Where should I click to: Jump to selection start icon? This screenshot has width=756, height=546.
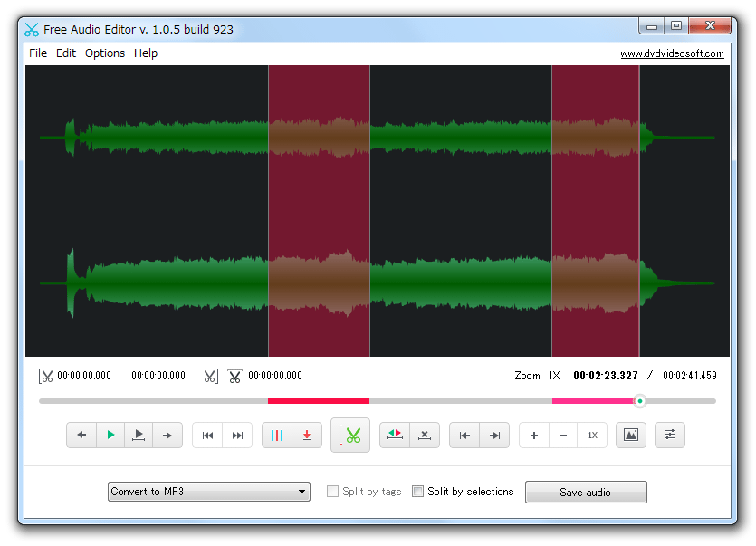(x=465, y=435)
